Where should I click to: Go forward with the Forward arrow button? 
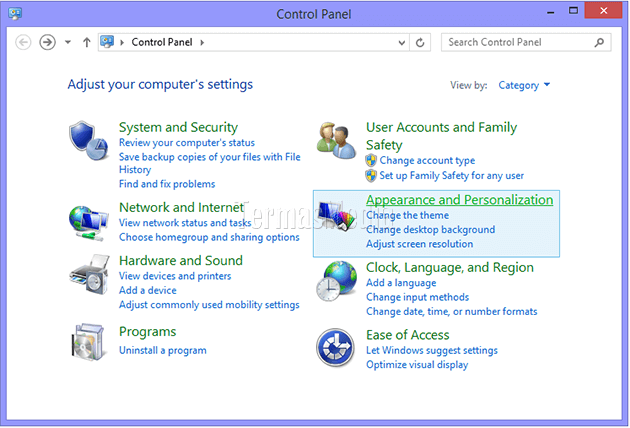coord(47,42)
